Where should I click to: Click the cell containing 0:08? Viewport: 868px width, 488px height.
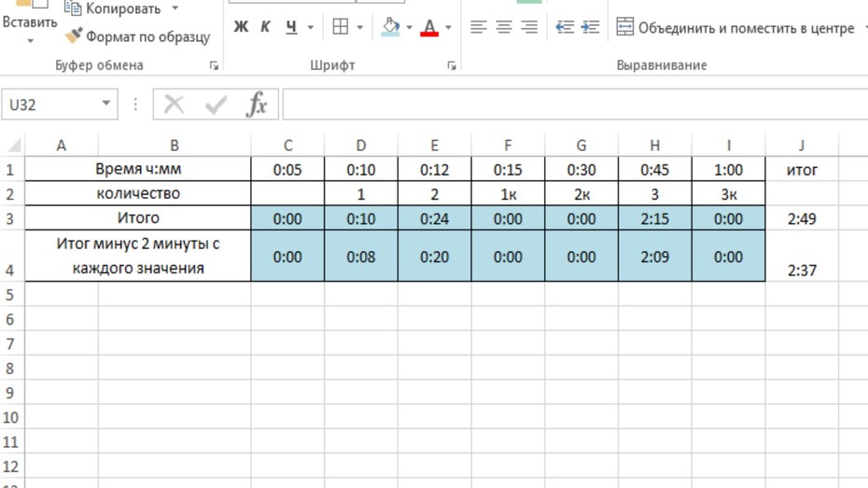click(x=361, y=257)
